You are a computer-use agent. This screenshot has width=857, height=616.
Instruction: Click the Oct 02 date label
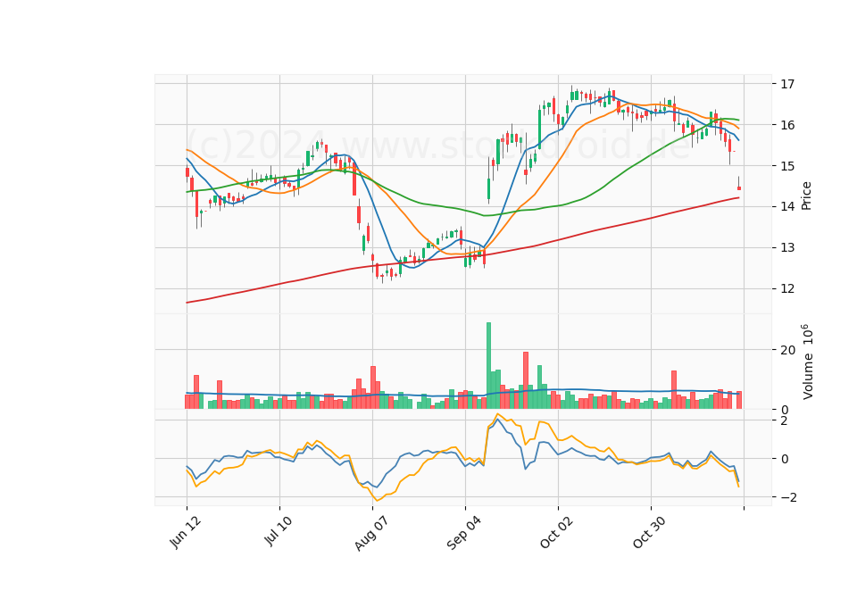pos(557,532)
